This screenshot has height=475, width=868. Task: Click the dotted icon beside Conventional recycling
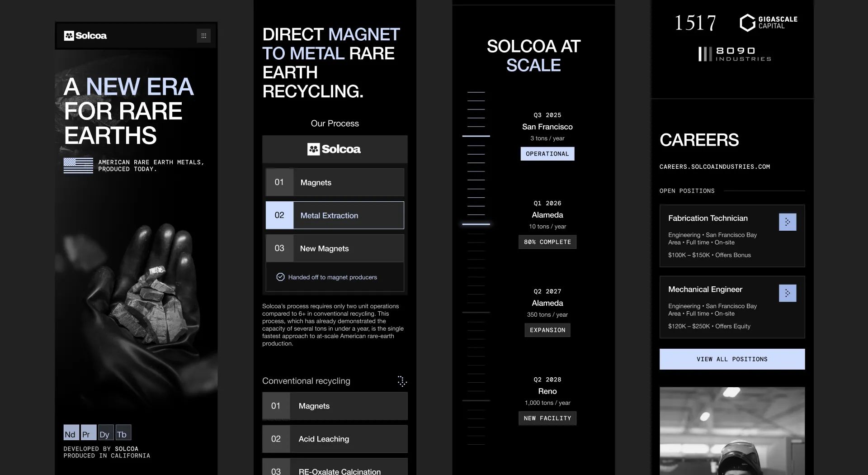[402, 381]
